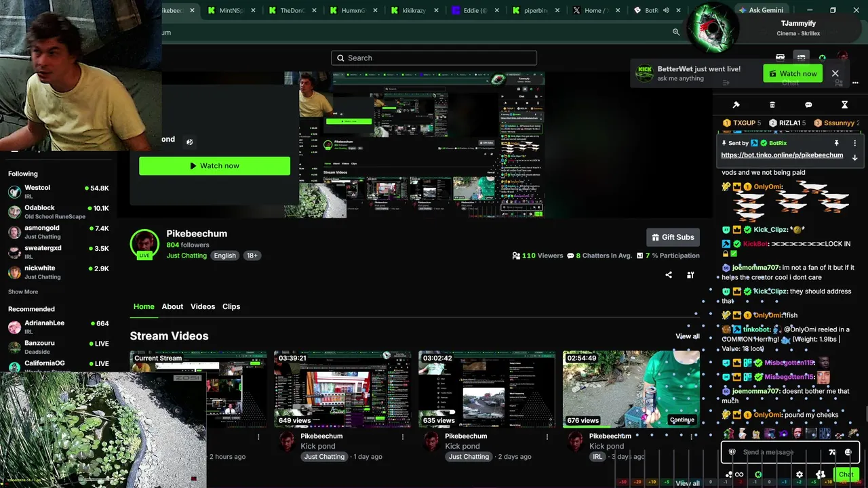
Task: Open the 02:54:49 stream video thumbnail
Action: (x=631, y=389)
